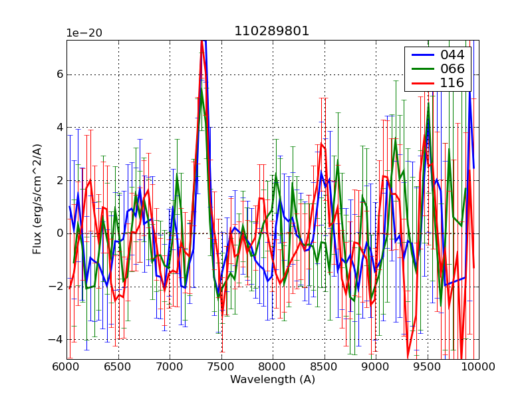Click the 1e-20 exponent label

(83, 33)
